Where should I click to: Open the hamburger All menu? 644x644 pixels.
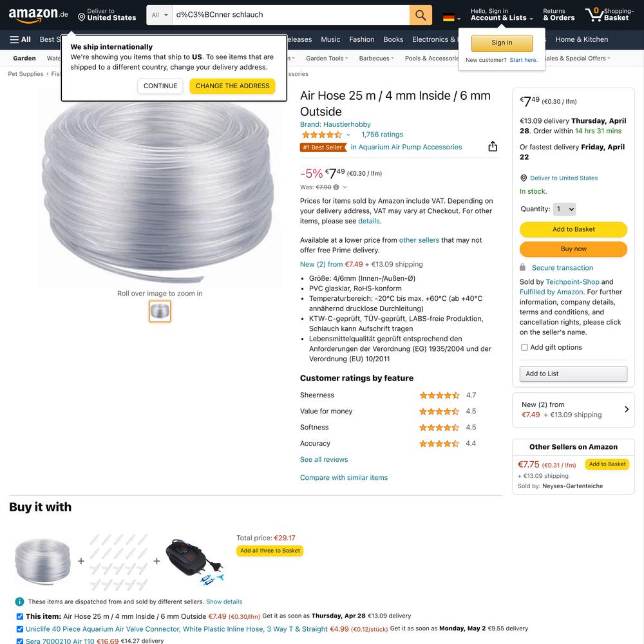click(x=20, y=39)
